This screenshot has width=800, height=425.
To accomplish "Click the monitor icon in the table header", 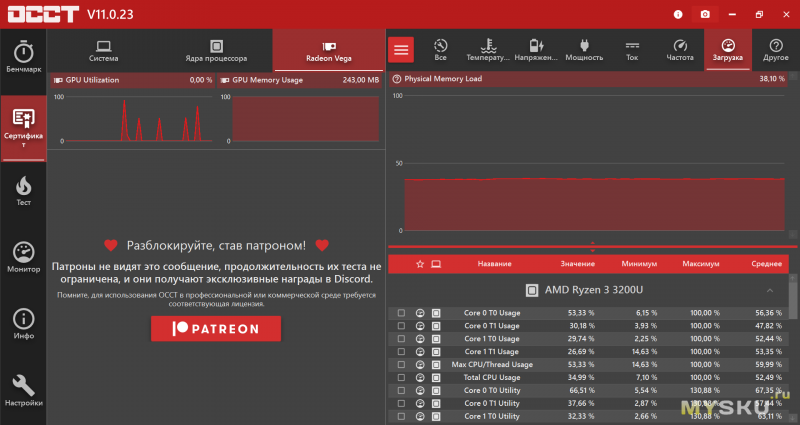I will coord(436,264).
